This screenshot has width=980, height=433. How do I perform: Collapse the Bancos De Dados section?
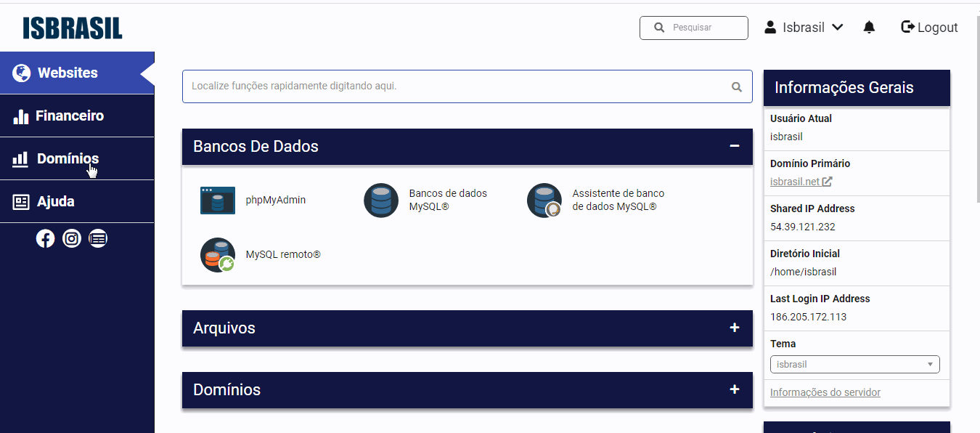[x=735, y=146]
